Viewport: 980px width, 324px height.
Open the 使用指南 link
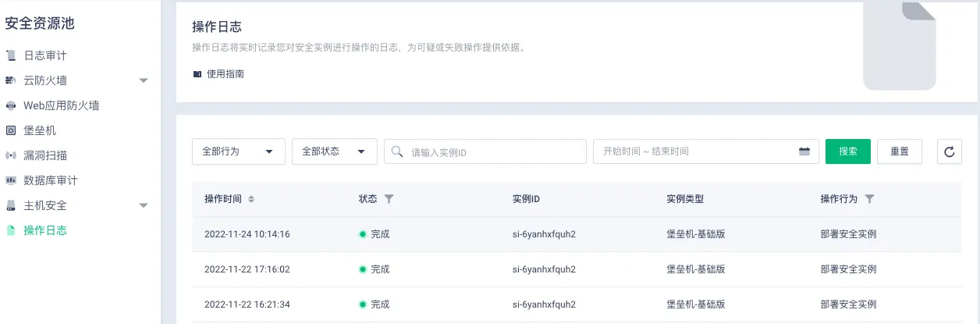[x=225, y=74]
